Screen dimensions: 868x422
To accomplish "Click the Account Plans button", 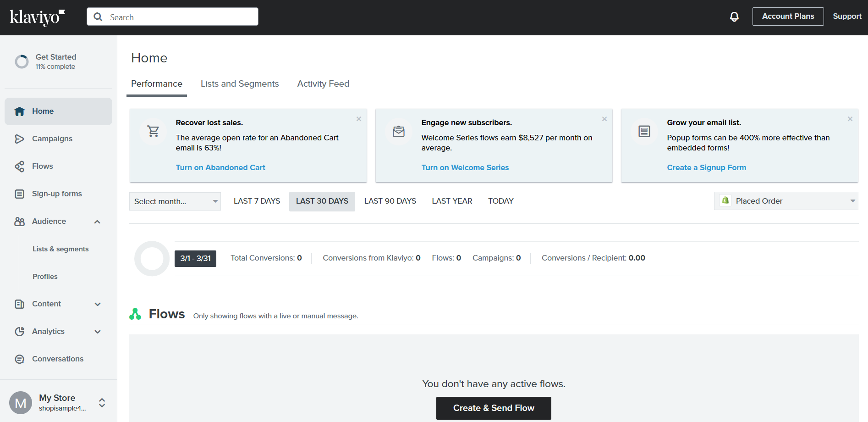I will tap(788, 17).
